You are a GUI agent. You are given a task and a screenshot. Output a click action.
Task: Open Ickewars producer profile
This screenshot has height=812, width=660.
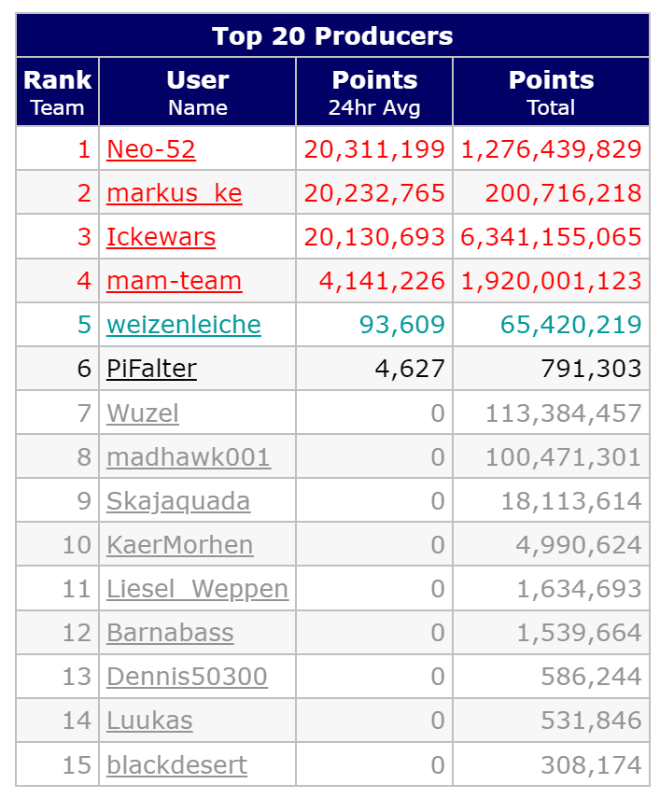tap(161, 237)
